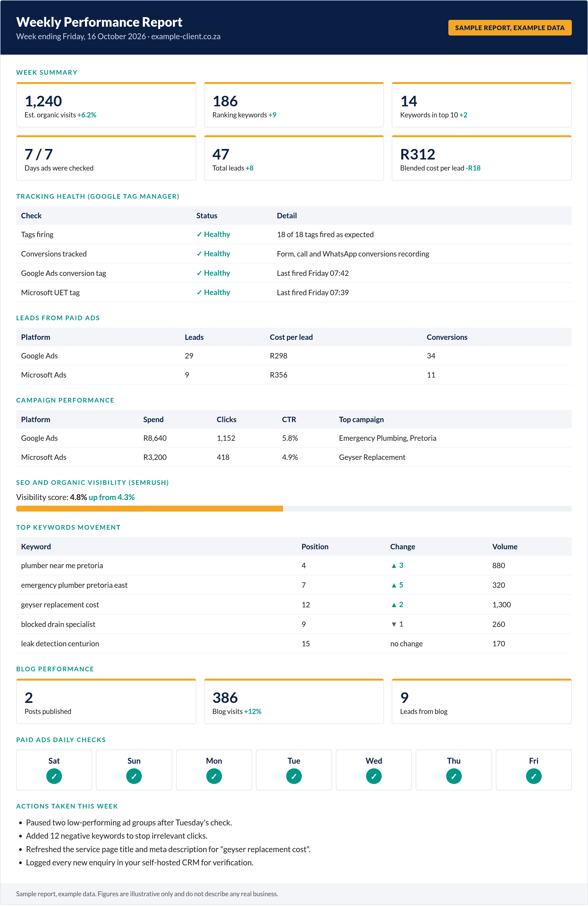
Task: Select the 14 Keywords in top 10 card
Action: pos(482,105)
